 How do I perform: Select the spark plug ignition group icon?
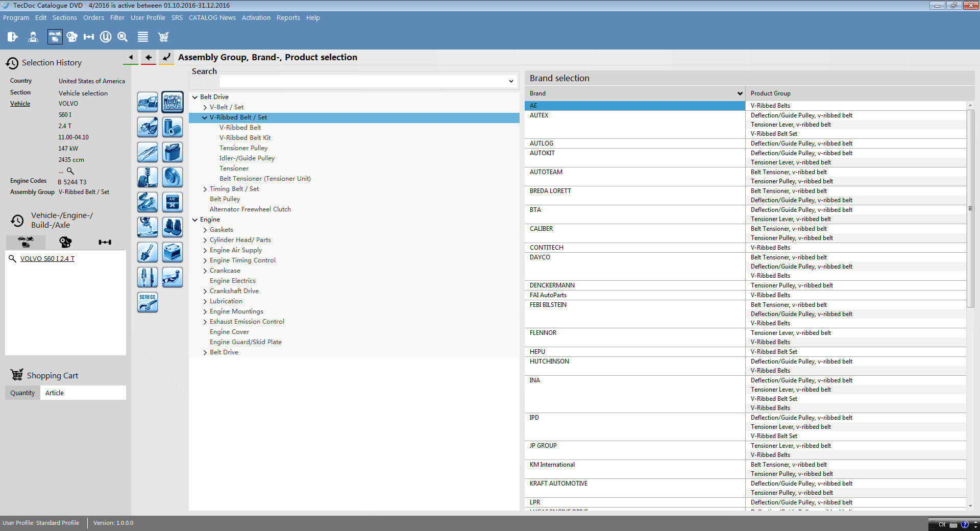[148, 277]
